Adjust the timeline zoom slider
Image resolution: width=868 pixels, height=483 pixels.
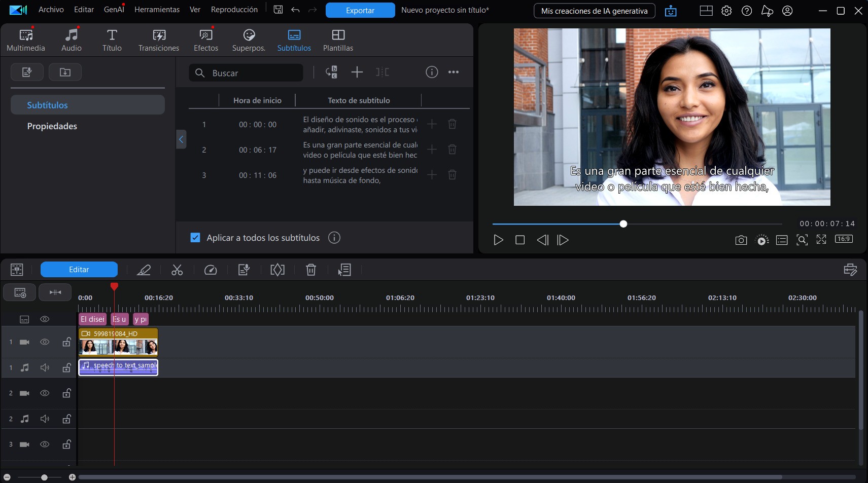tap(43, 477)
